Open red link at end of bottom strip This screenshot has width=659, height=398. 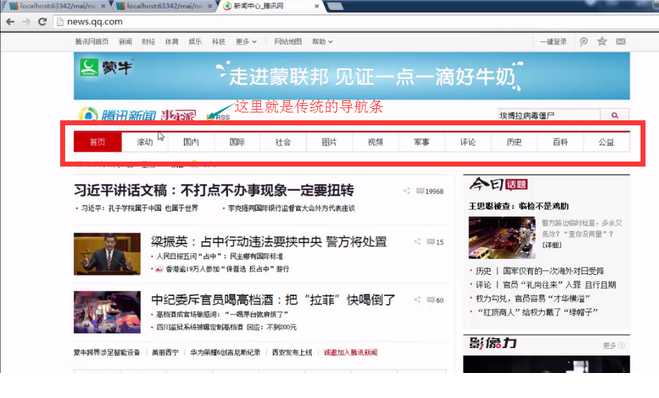(x=351, y=353)
